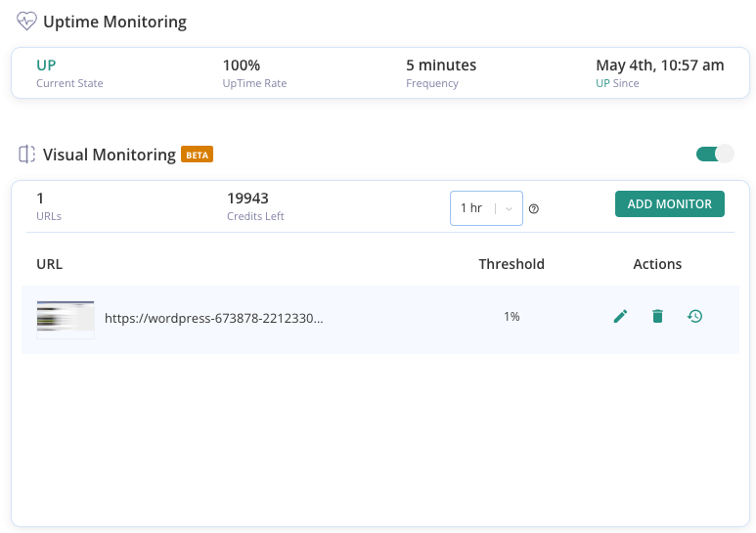Select the 1% threshold value
The width and height of the screenshot is (756, 533).
coord(511,316)
